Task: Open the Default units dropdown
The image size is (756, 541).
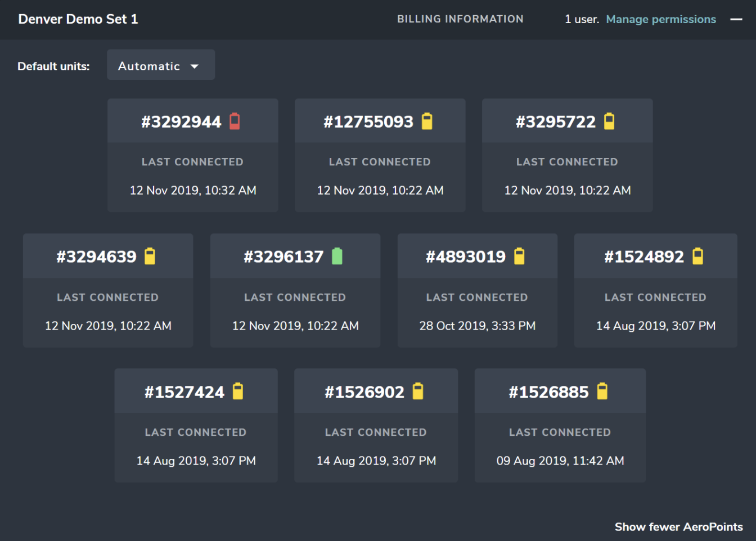Action: point(160,65)
